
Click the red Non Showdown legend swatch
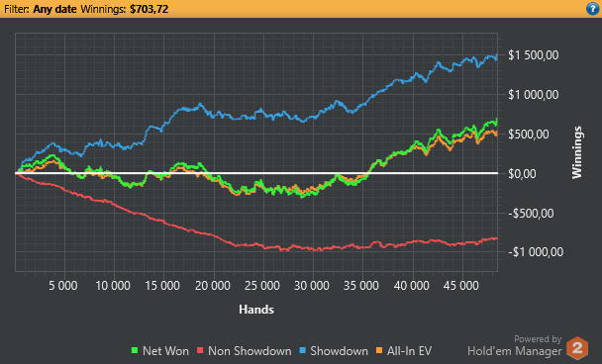[200, 350]
